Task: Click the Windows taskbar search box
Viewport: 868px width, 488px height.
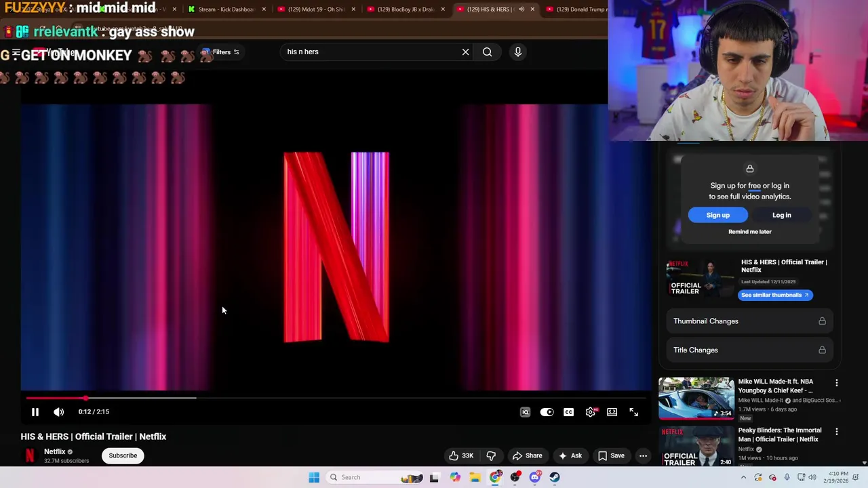Action: click(x=376, y=477)
